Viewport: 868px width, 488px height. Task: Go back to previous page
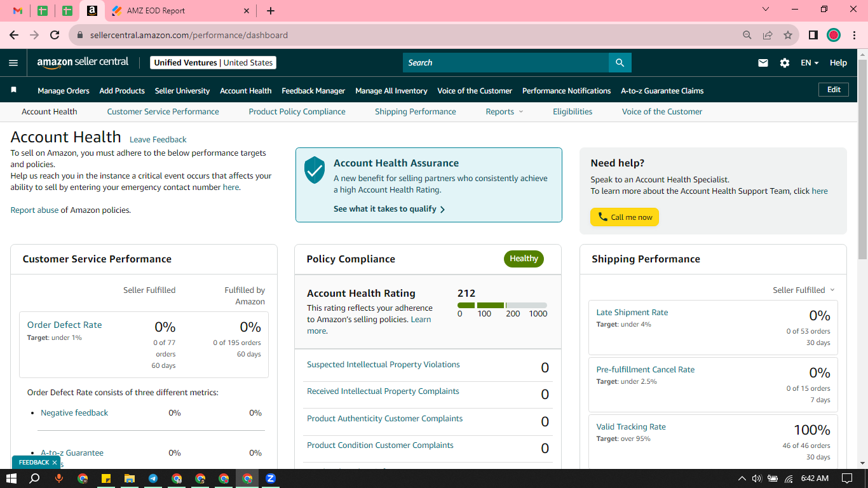coord(14,35)
